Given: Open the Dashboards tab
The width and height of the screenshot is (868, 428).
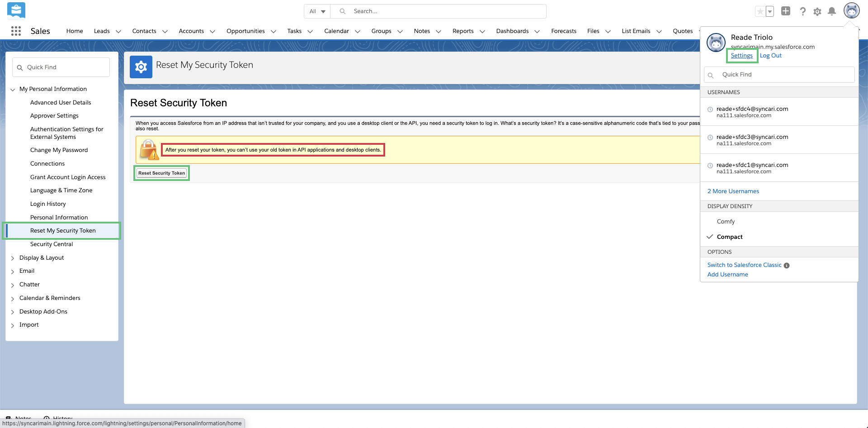Looking at the screenshot, I should pyautogui.click(x=512, y=31).
